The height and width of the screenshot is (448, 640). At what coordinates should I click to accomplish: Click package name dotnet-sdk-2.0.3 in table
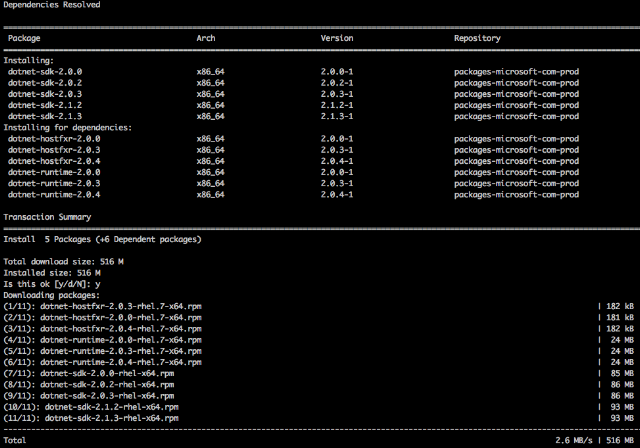click(45, 94)
